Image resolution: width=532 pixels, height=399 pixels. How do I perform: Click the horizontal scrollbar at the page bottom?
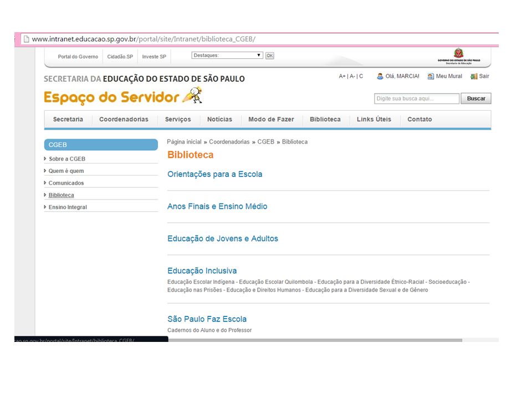315,340
